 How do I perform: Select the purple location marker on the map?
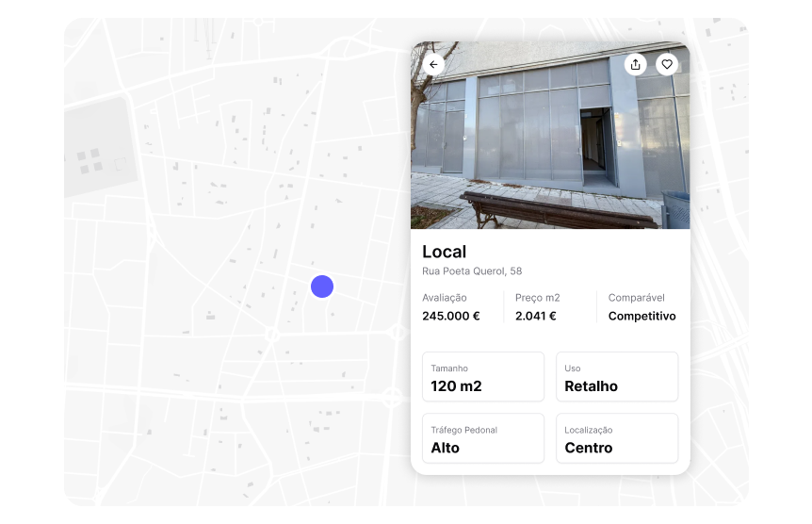coord(322,287)
